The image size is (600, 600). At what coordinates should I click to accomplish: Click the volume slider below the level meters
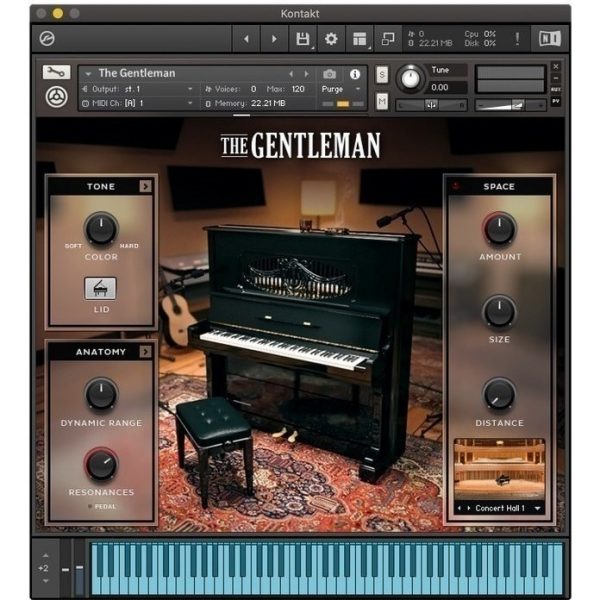(510, 105)
